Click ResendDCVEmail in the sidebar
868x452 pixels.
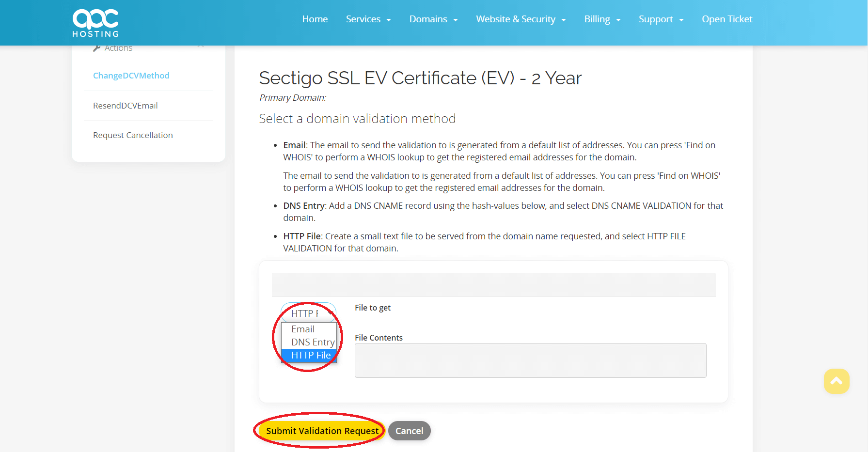[126, 106]
